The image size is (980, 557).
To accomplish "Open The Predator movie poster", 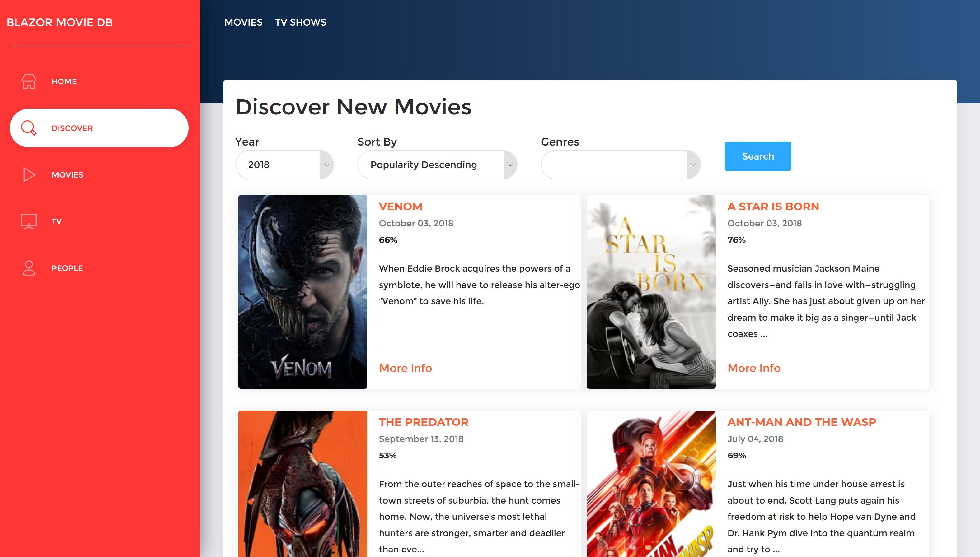I will click(302, 484).
